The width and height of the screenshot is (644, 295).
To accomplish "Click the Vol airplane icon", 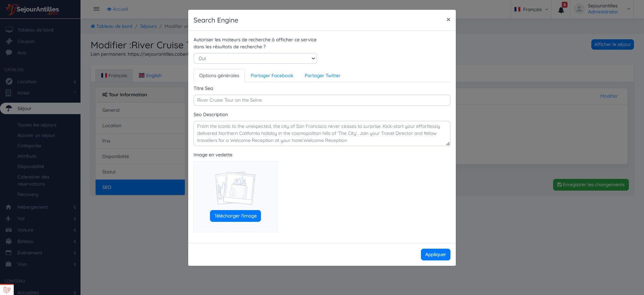I will coord(9,218).
